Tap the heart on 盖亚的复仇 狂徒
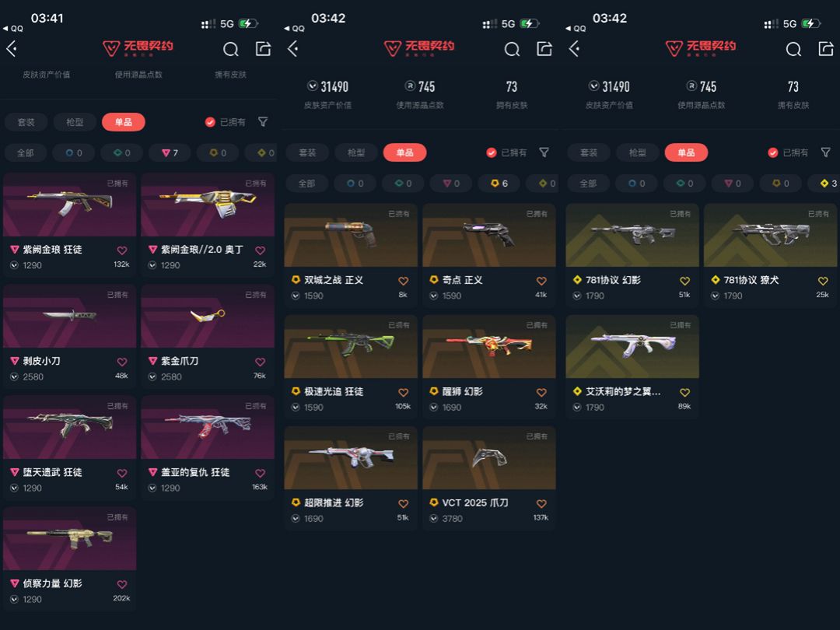This screenshot has width=840, height=630. (261, 473)
